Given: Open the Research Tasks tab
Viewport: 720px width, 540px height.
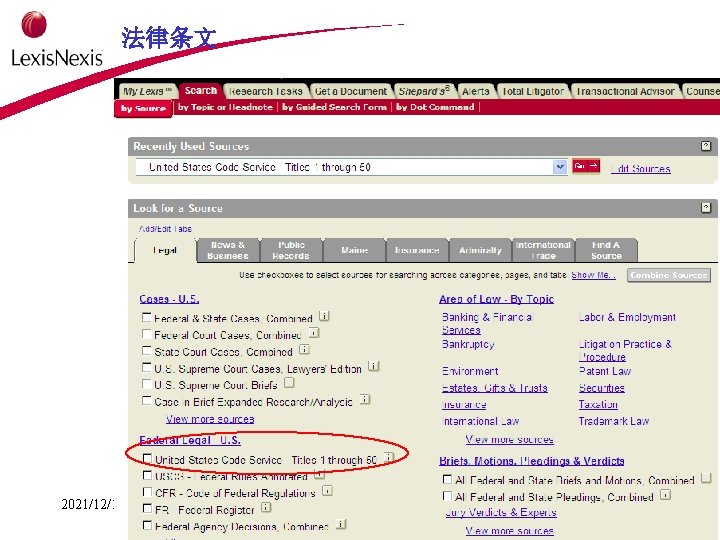Looking at the screenshot, I should (265, 91).
